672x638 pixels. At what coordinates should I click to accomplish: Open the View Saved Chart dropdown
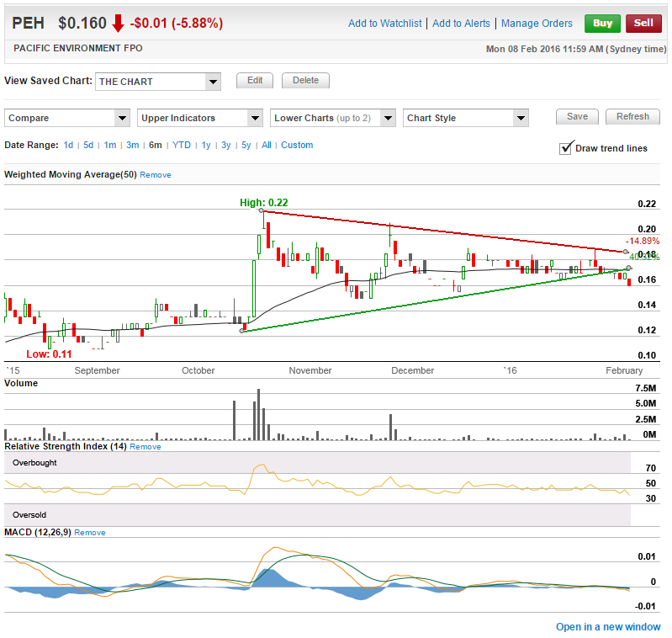point(158,82)
